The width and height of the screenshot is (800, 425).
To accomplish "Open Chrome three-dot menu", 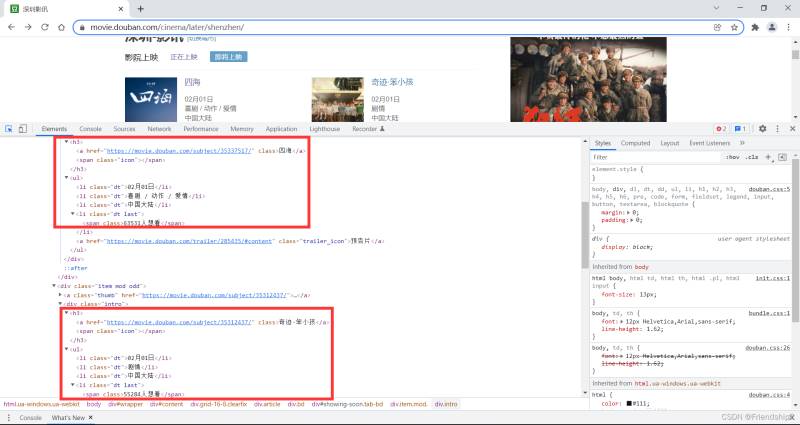I will [788, 28].
